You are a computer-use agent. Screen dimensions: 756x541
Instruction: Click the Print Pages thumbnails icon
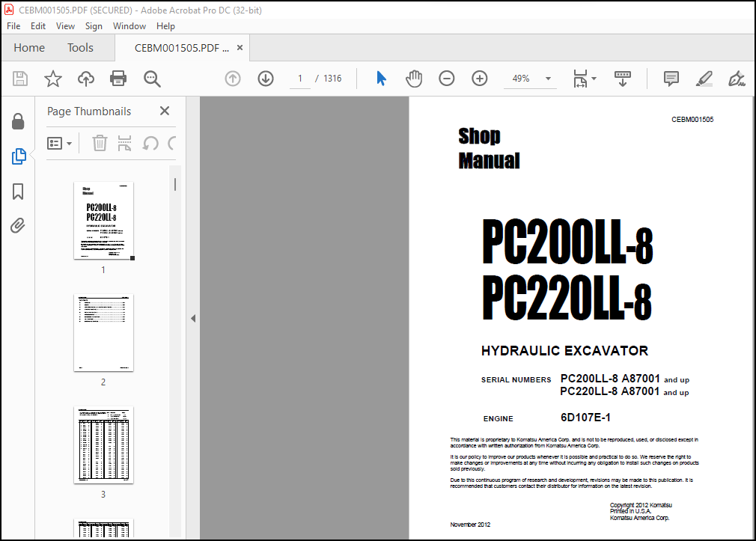[124, 143]
